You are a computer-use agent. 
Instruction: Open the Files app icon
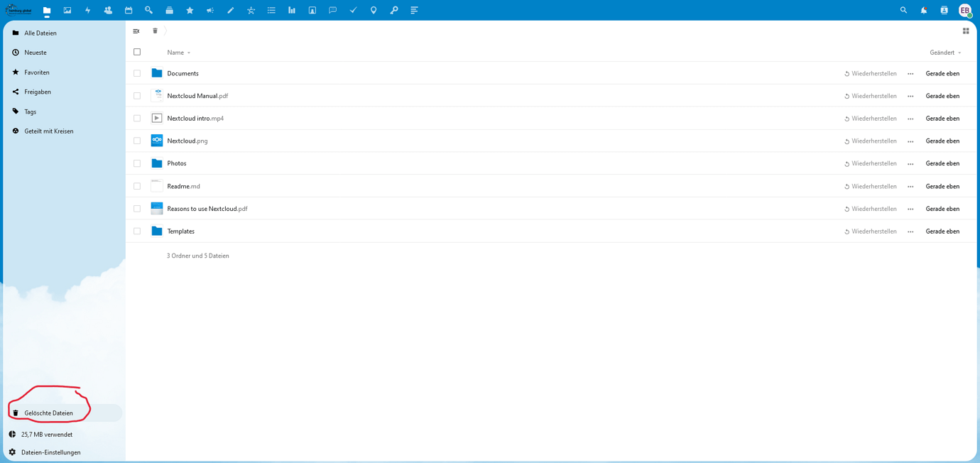46,10
